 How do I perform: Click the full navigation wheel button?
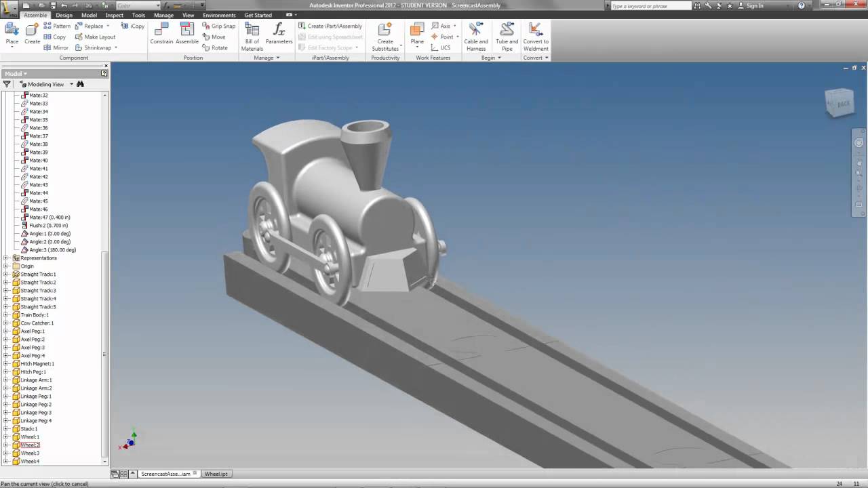point(859,143)
